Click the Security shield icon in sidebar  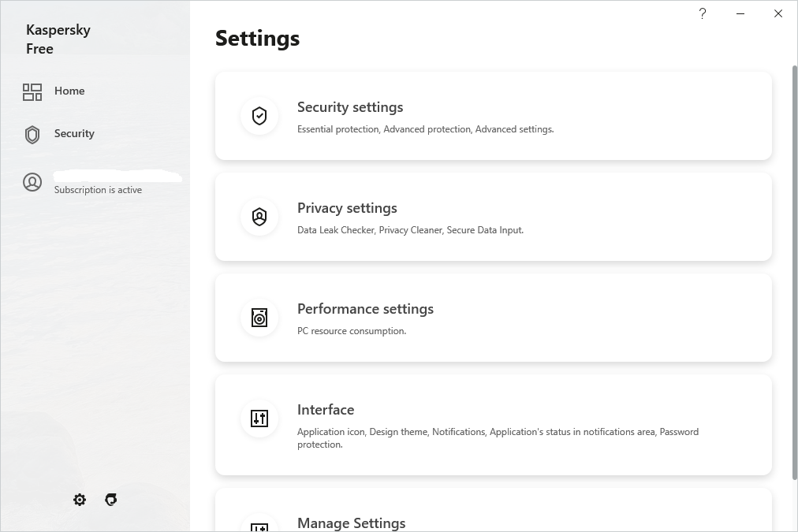(32, 135)
